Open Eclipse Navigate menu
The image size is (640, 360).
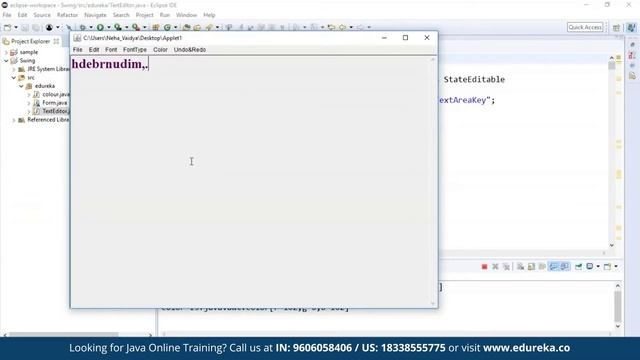pyautogui.click(x=95, y=15)
